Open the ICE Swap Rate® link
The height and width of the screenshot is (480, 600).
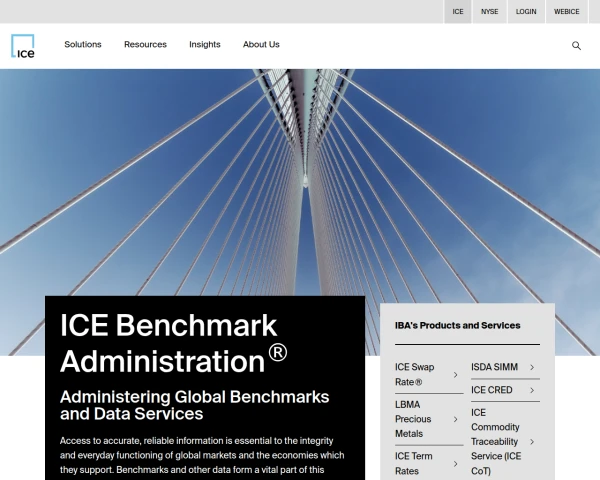pyautogui.click(x=414, y=374)
